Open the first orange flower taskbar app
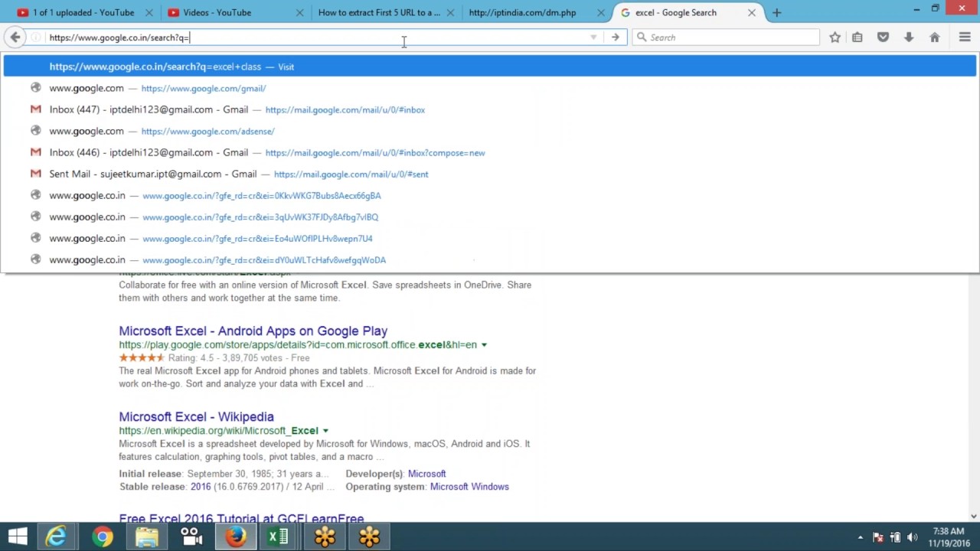The height and width of the screenshot is (551, 980). [x=325, y=536]
